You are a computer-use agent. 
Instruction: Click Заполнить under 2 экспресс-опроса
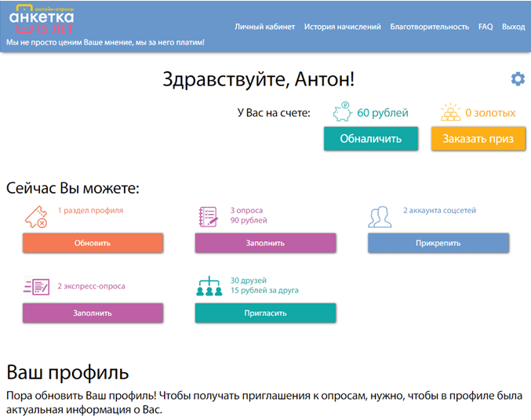(x=93, y=313)
